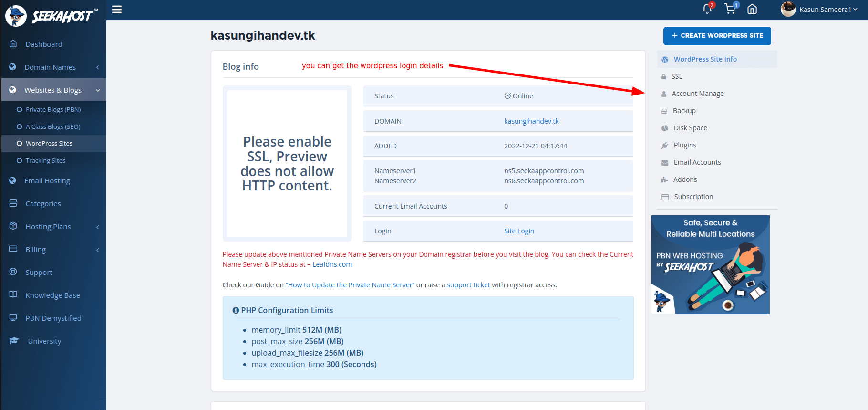Screen dimensions: 868x410
Task: Click the PBN Web Hosting banner ad
Action: 710,264
